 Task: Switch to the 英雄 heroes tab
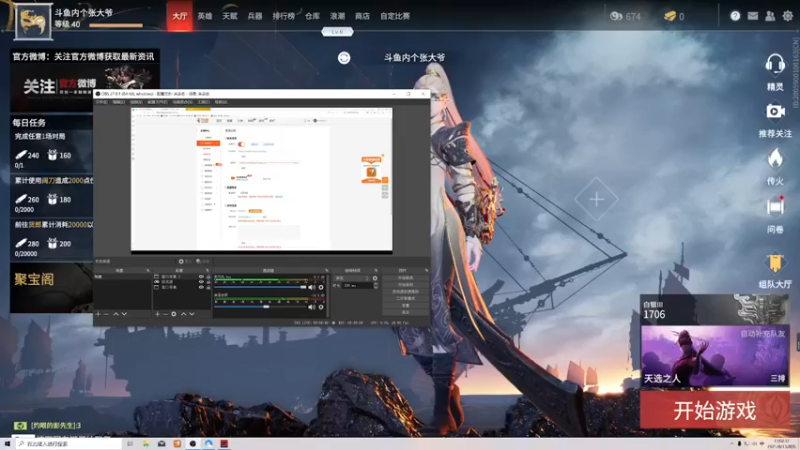pyautogui.click(x=205, y=16)
